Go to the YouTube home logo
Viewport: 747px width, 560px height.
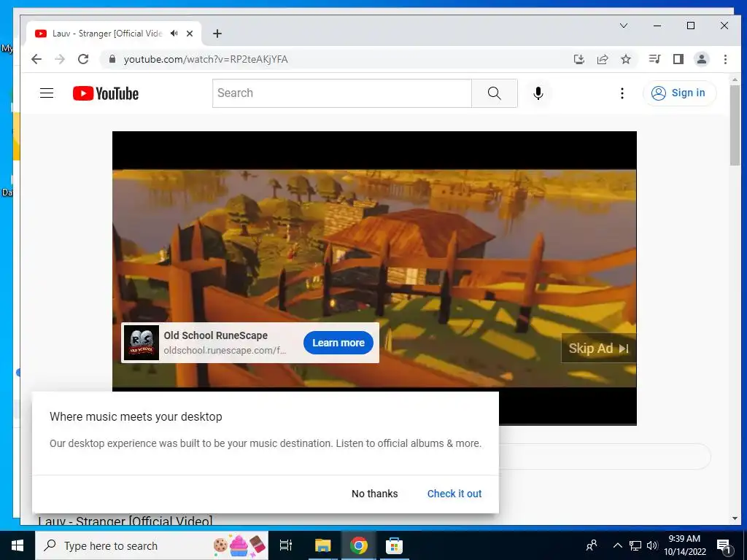pos(106,93)
